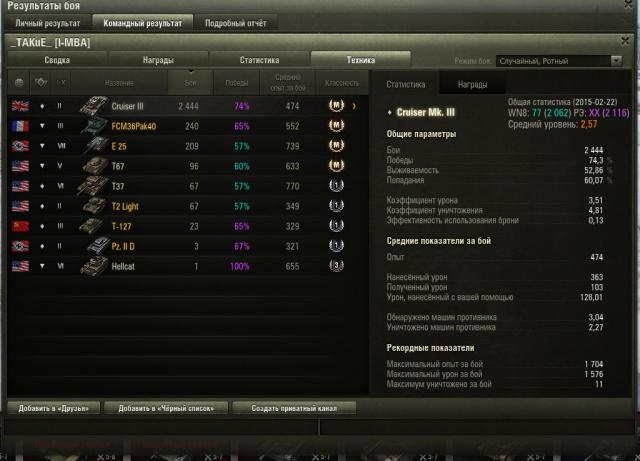Open the Награды tab in right panel
Image resolution: width=640 pixels, height=461 pixels.
pyautogui.click(x=472, y=85)
